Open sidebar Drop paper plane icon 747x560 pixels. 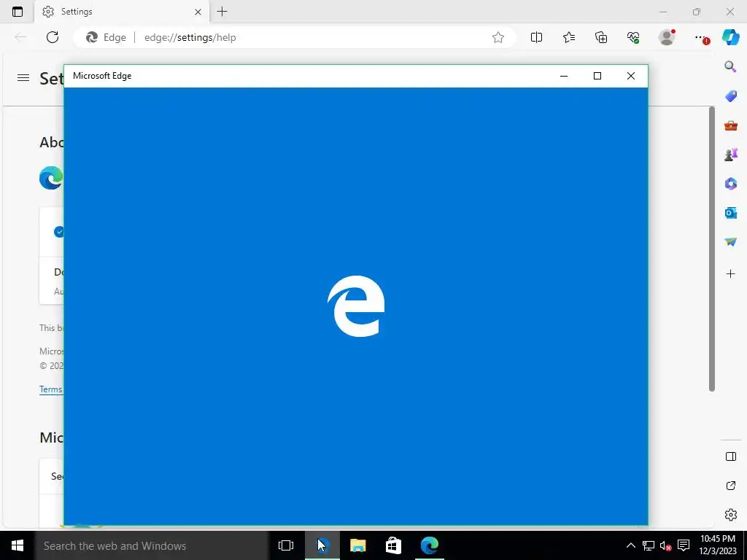[730, 242]
